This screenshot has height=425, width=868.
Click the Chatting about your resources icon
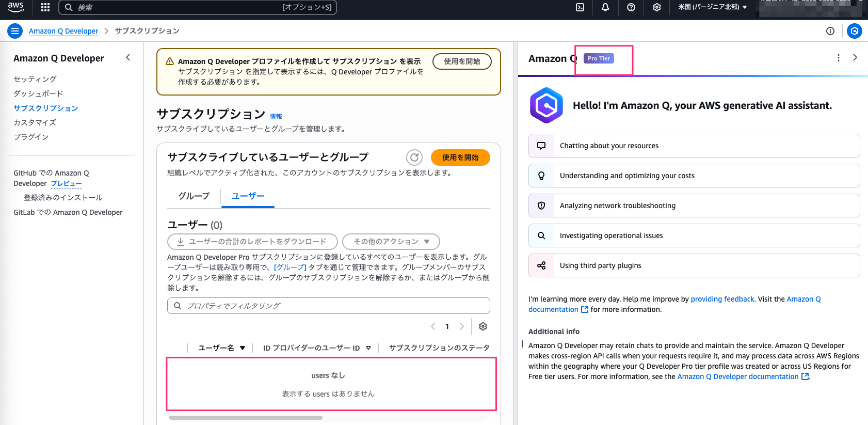pos(541,146)
